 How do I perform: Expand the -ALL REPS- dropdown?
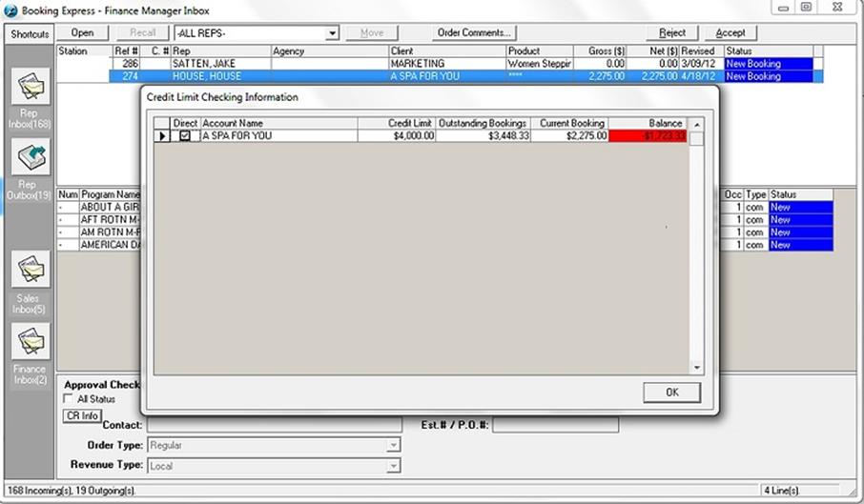tap(332, 33)
